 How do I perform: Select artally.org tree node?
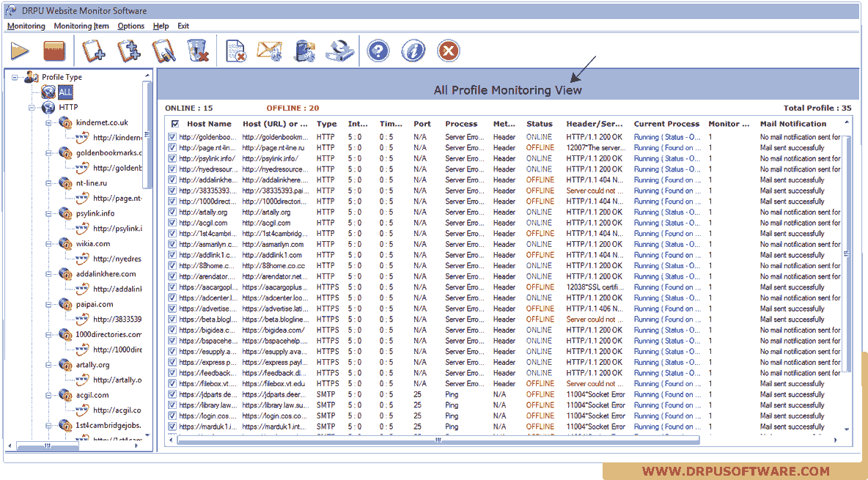pos(92,365)
